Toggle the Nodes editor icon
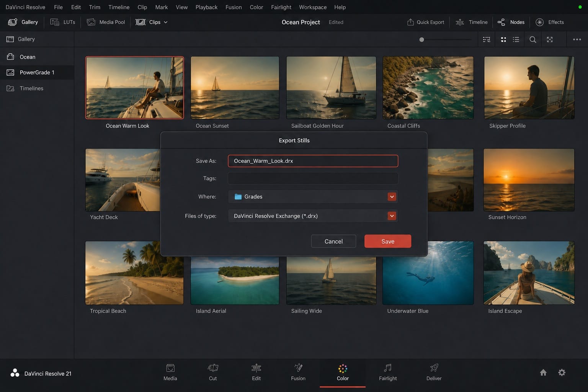Image resolution: width=588 pixels, height=392 pixels. 501,22
